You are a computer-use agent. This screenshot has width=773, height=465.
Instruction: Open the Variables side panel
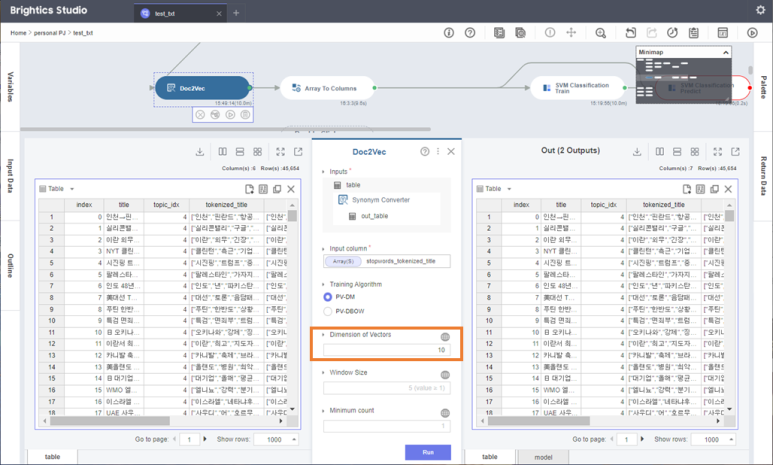(x=10, y=87)
